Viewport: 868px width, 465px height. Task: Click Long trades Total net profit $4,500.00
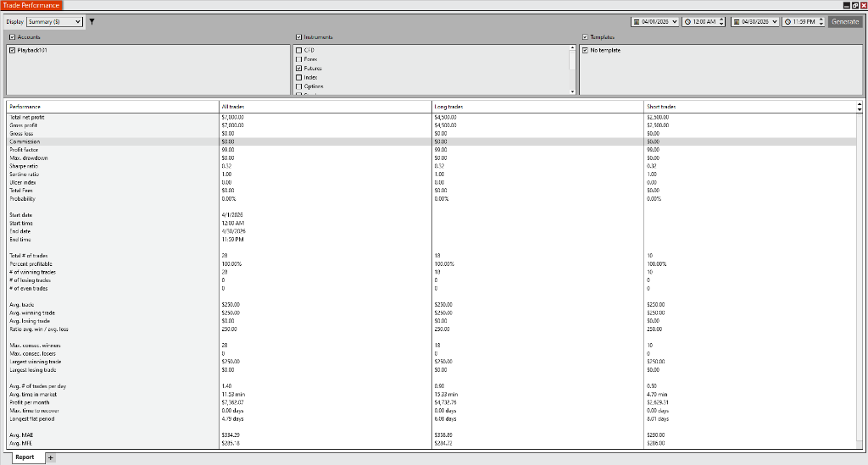click(446, 117)
